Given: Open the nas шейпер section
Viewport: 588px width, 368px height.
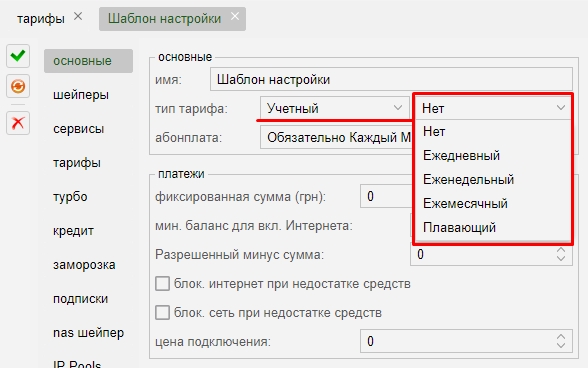Looking at the screenshot, I should [x=88, y=333].
